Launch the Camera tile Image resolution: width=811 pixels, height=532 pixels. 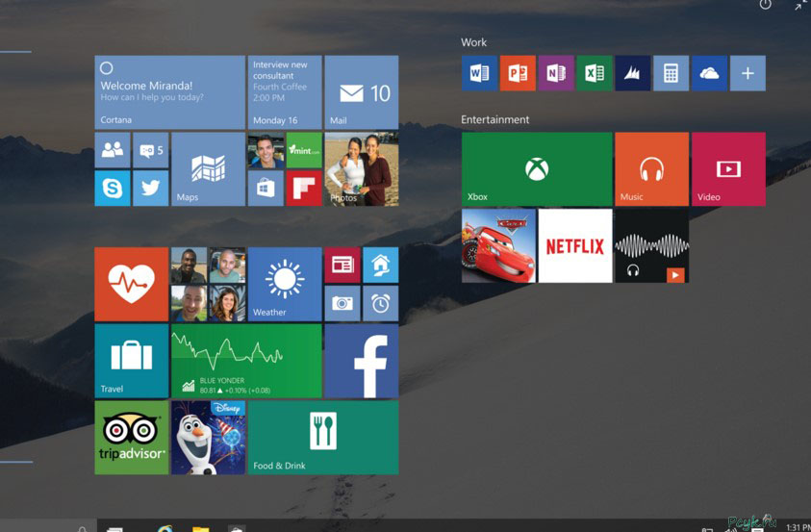coord(342,303)
